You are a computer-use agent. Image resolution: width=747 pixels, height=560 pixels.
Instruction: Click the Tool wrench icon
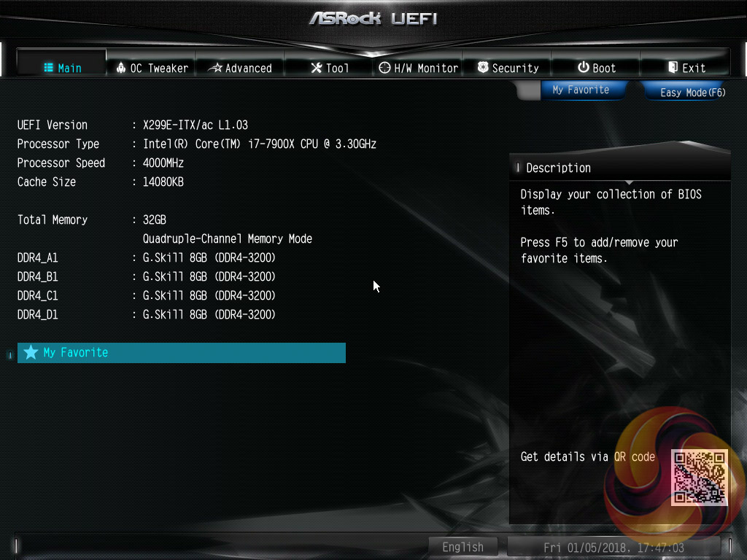click(x=317, y=68)
